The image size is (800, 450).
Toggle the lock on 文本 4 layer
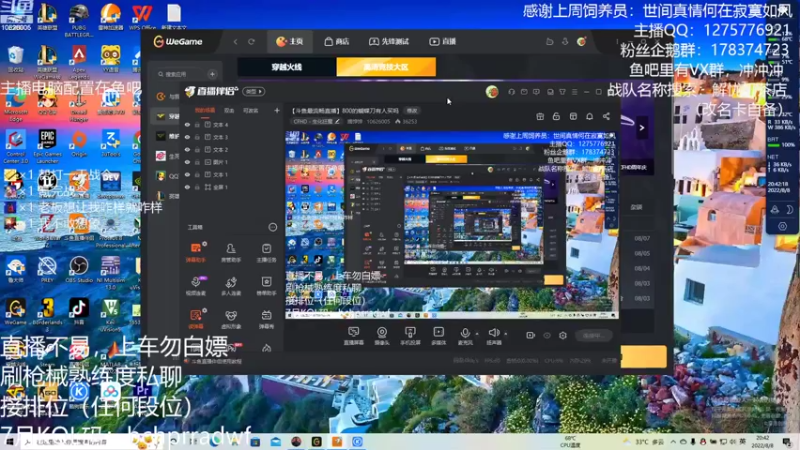click(x=197, y=124)
